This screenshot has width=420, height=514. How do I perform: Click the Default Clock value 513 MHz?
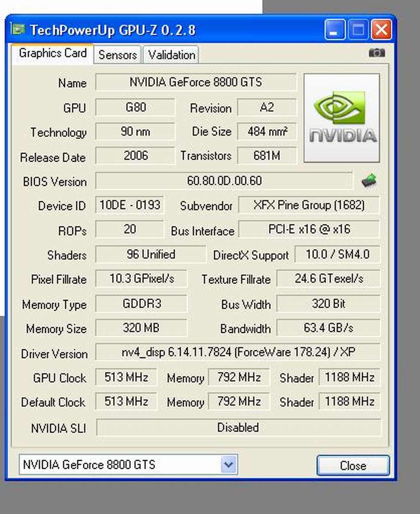tap(126, 401)
